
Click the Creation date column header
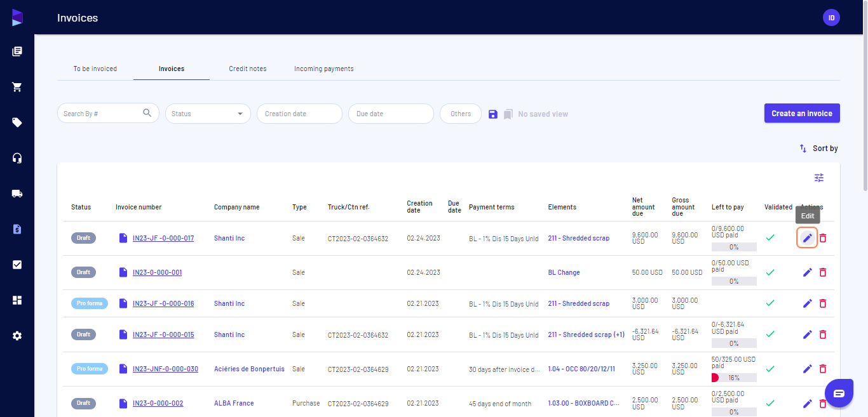[419, 207]
